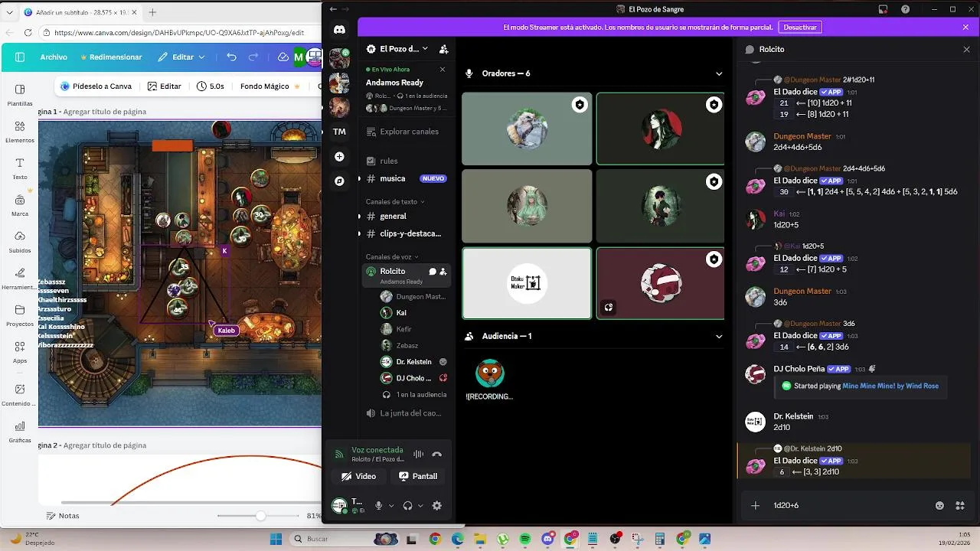Open the musica text channel
Screen dimensions: 980x551
click(406, 178)
